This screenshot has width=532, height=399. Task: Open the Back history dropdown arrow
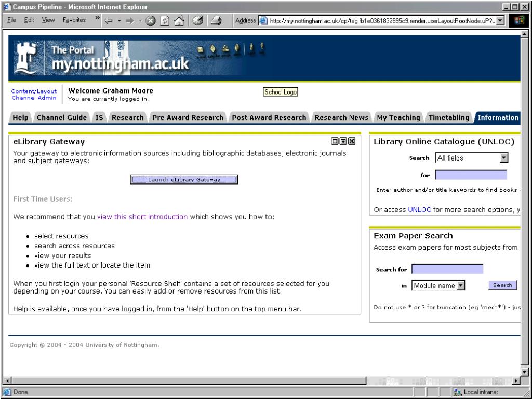(119, 21)
